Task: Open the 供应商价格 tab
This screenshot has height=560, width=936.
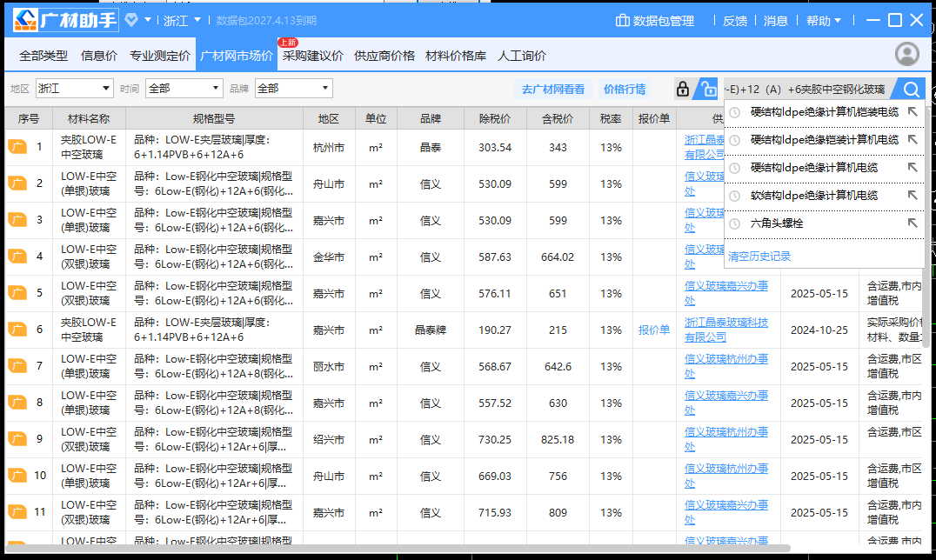Action: tap(384, 56)
